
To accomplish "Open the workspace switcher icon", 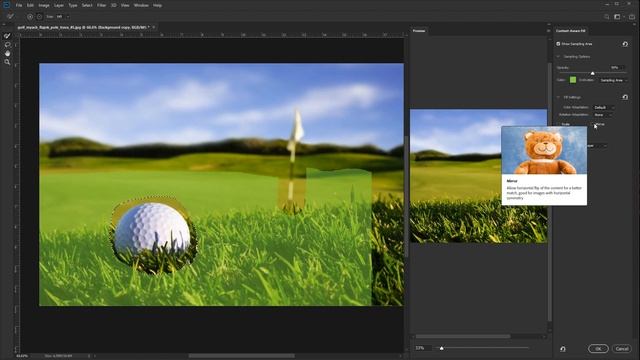I will pyautogui.click(x=618, y=17).
